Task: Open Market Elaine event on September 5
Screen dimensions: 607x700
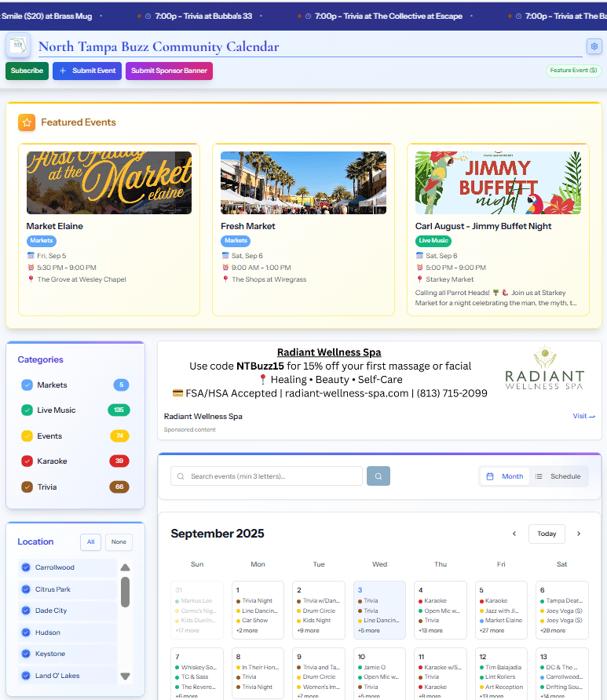Action: 501,621
